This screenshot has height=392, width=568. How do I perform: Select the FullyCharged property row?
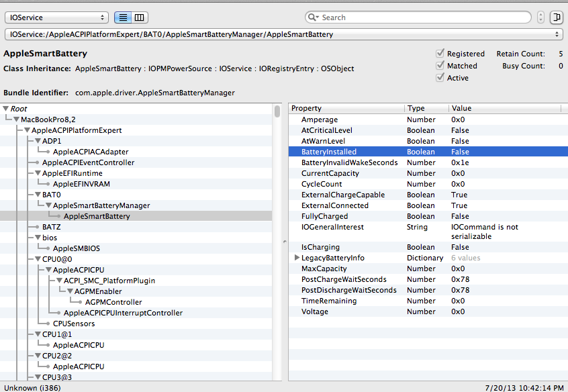(428, 216)
